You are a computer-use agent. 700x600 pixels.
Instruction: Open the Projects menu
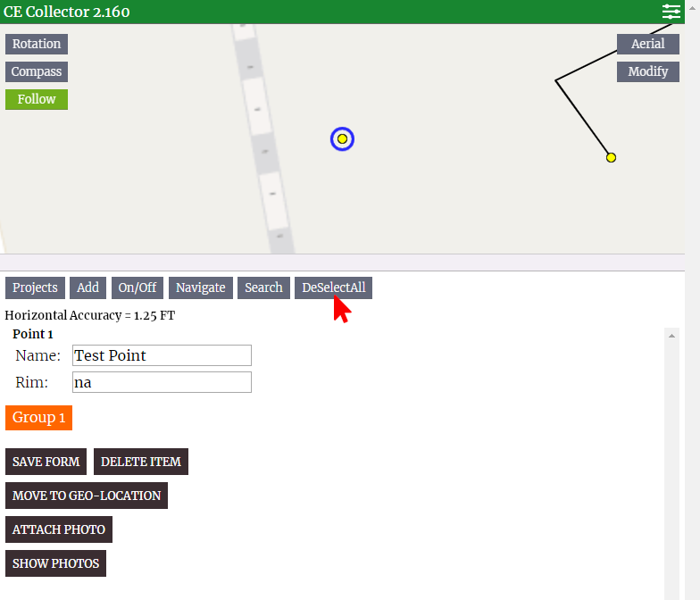coord(35,287)
